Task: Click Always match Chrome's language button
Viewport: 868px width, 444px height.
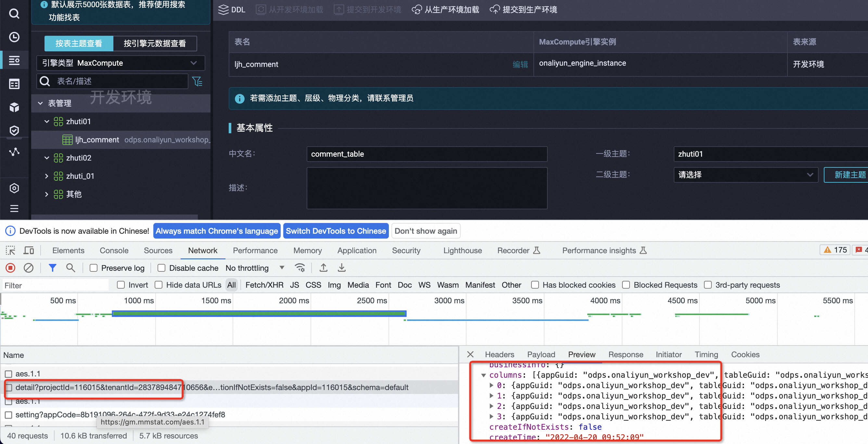Action: coord(217,231)
